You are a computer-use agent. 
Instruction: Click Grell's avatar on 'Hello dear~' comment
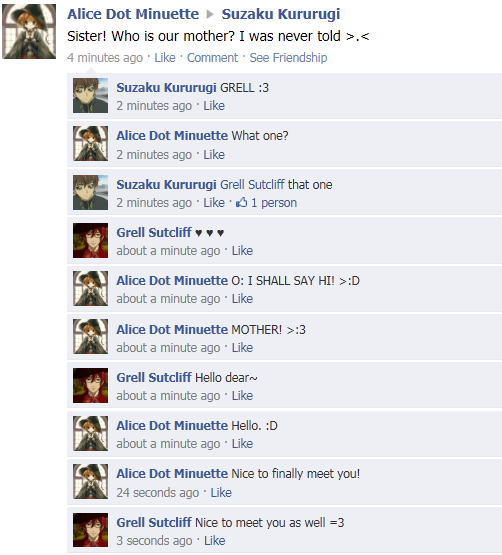(90, 385)
